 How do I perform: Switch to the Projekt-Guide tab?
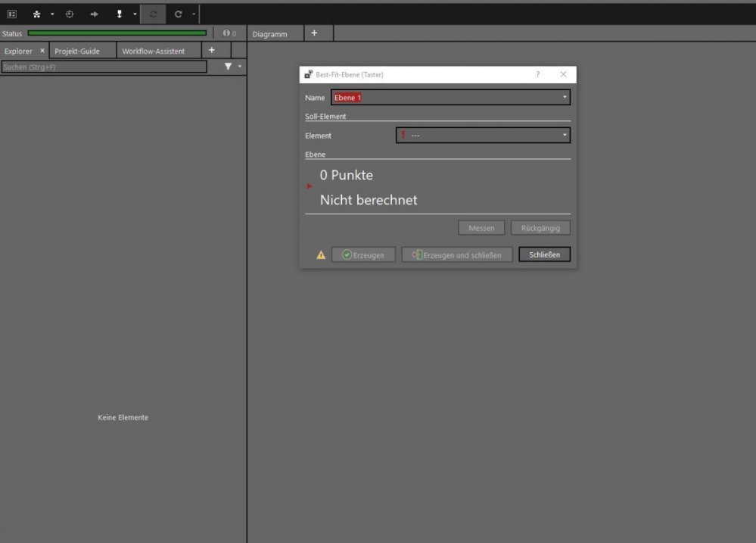(77, 51)
